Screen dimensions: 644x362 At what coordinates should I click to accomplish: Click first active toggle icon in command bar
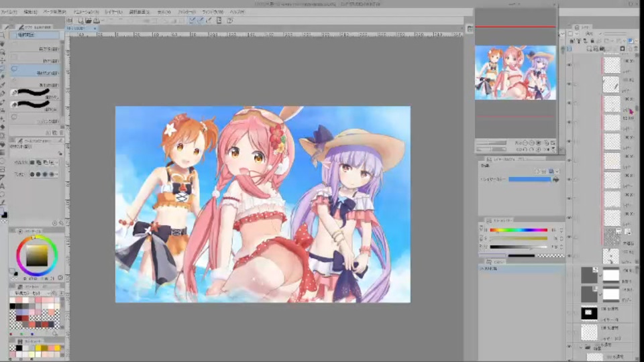(192, 20)
